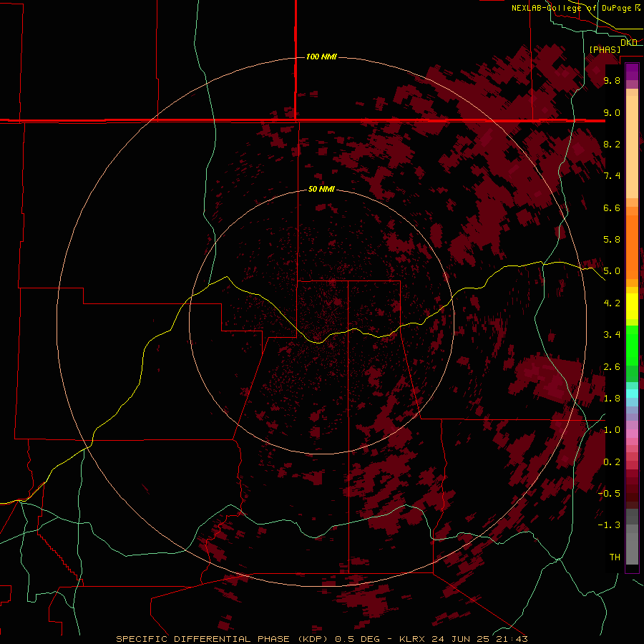The height and width of the screenshot is (644, 644).
Task: Click the 9.8 value on the color scale
Action: click(612, 80)
